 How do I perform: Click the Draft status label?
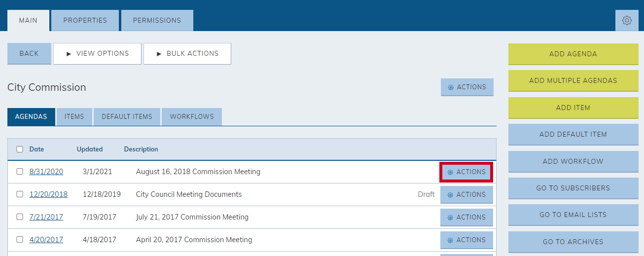427,194
